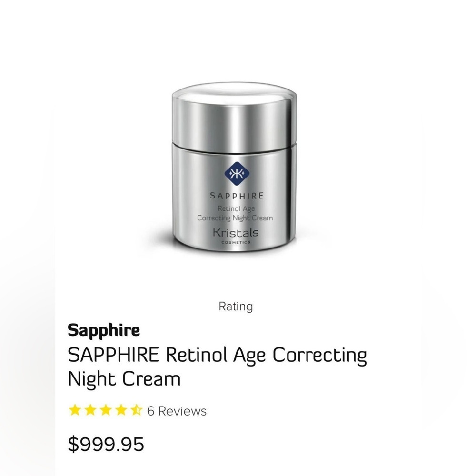Screen dimensions: 476x476
Task: Select the Night Cream line of the product title
Action: point(124,379)
